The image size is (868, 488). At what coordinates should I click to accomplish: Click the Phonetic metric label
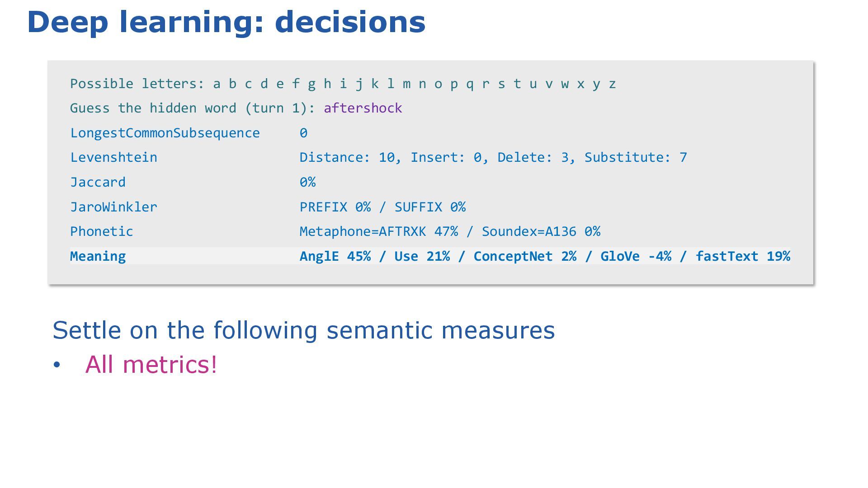102,231
